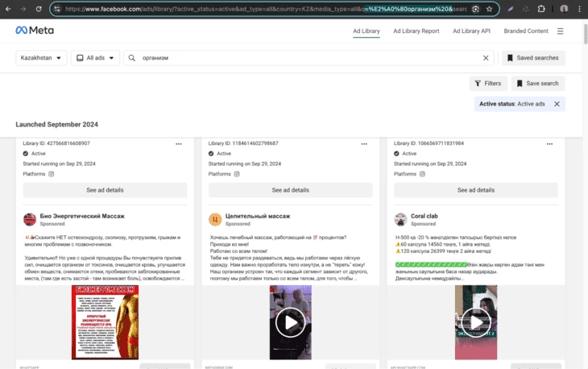The width and height of the screenshot is (588, 369).
Task: Remove the Active status filter chip
Action: (x=557, y=104)
